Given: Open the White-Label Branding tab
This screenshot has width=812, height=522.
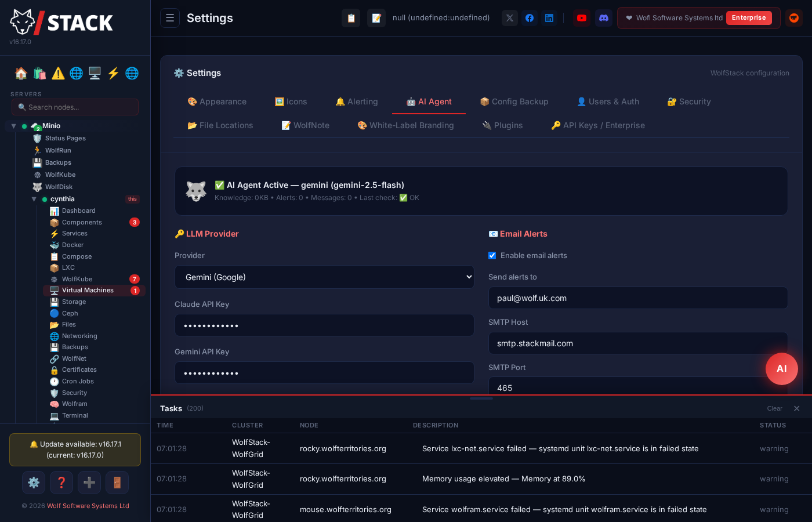Looking at the screenshot, I should (405, 125).
